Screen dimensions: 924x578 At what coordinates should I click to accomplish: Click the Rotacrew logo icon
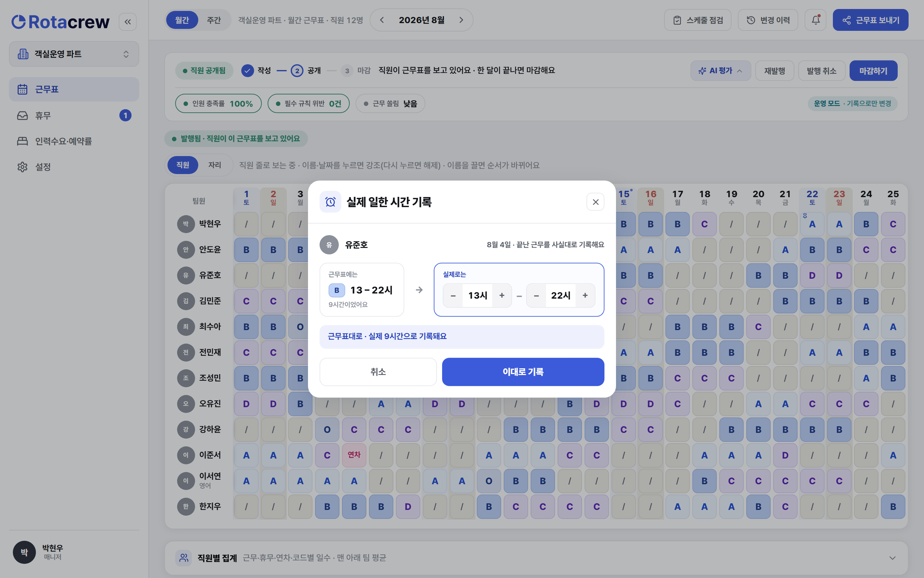pyautogui.click(x=18, y=22)
